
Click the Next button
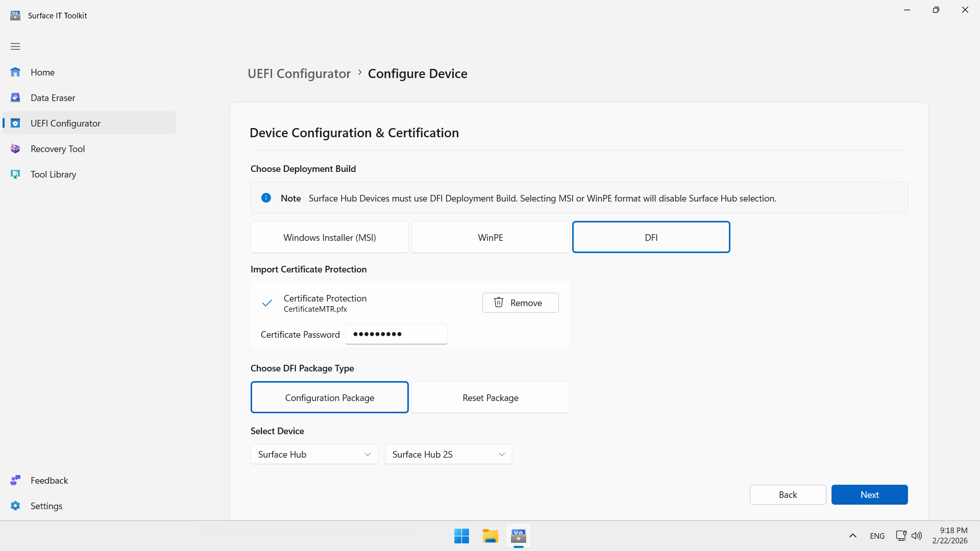[x=869, y=494]
